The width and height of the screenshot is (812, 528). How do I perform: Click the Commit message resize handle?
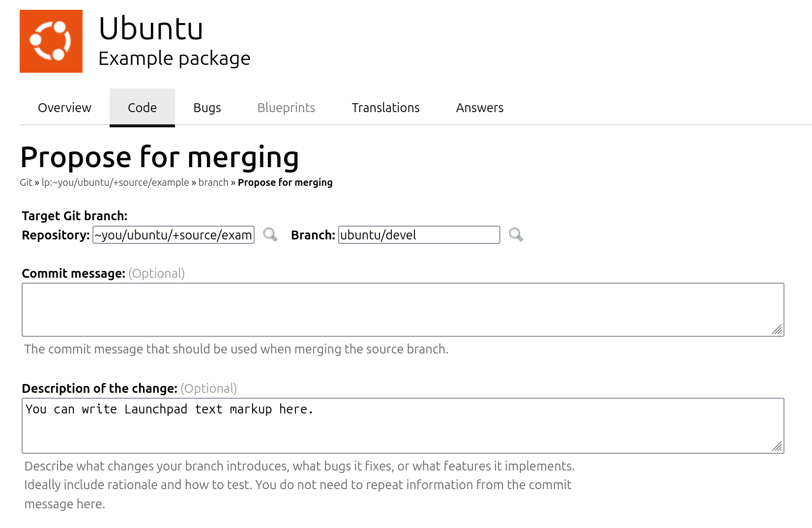coord(777,329)
